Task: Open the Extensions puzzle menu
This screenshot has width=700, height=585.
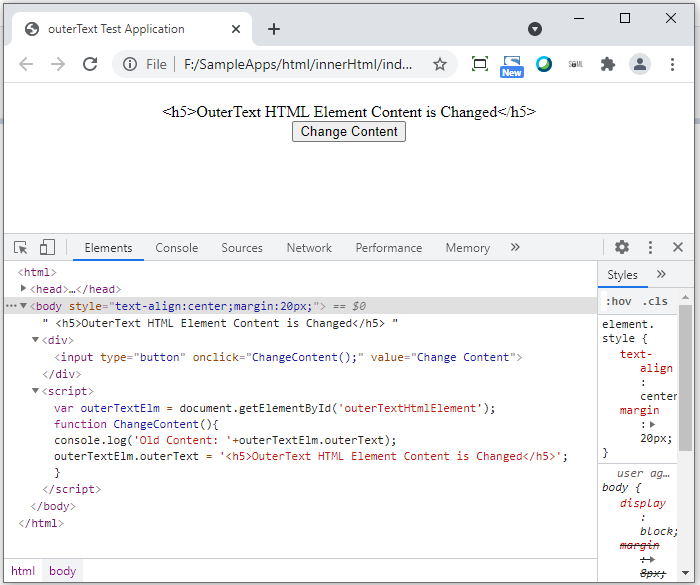Action: coord(608,64)
